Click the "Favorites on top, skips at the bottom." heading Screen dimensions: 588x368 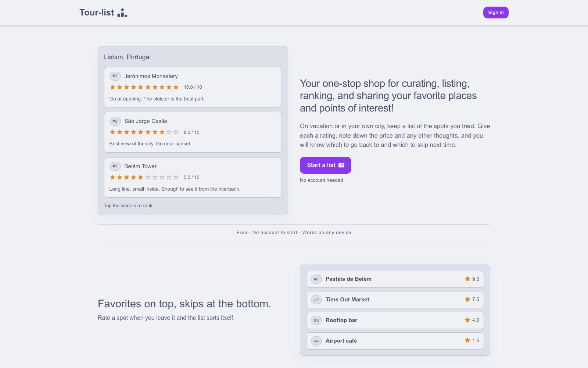pyautogui.click(x=184, y=304)
